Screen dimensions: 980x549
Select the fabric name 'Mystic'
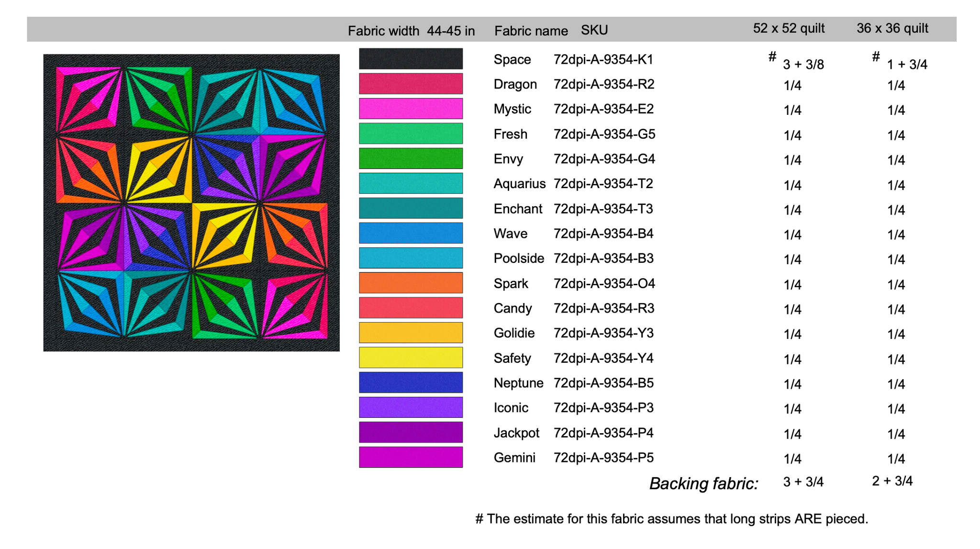coord(512,110)
